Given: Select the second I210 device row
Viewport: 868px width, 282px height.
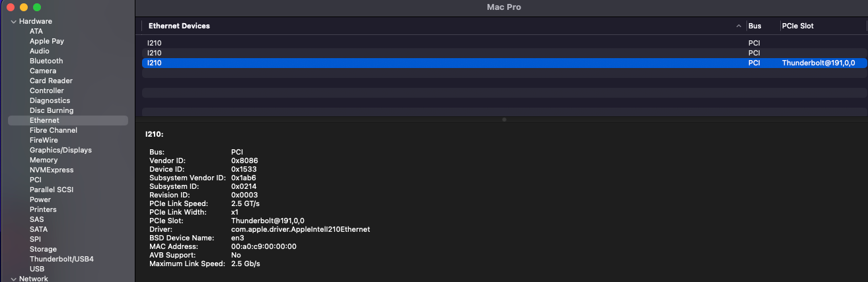Looking at the screenshot, I should pyautogui.click(x=155, y=53).
